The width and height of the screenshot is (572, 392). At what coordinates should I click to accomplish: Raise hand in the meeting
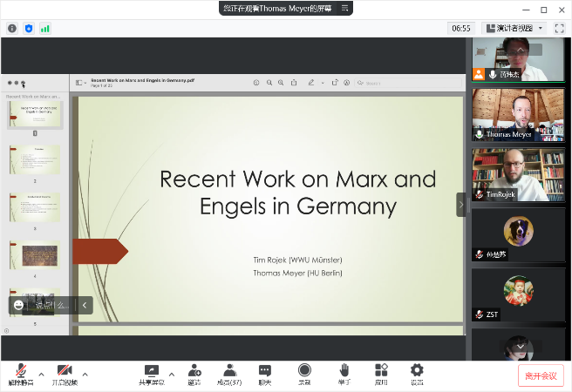tap(344, 371)
